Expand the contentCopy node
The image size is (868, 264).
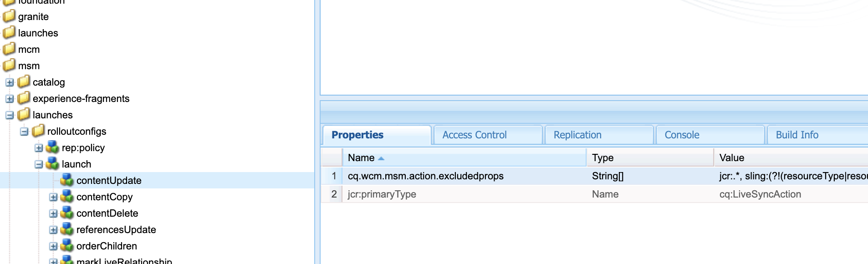point(53,197)
